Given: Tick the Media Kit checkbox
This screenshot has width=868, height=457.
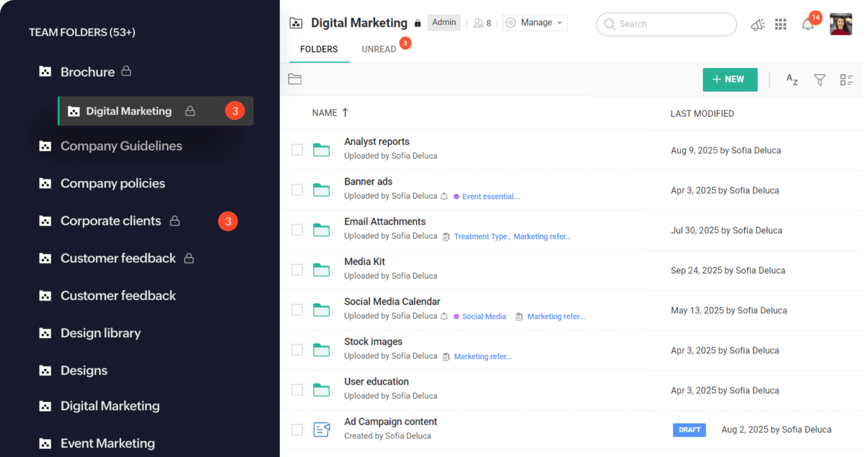Looking at the screenshot, I should click(297, 270).
